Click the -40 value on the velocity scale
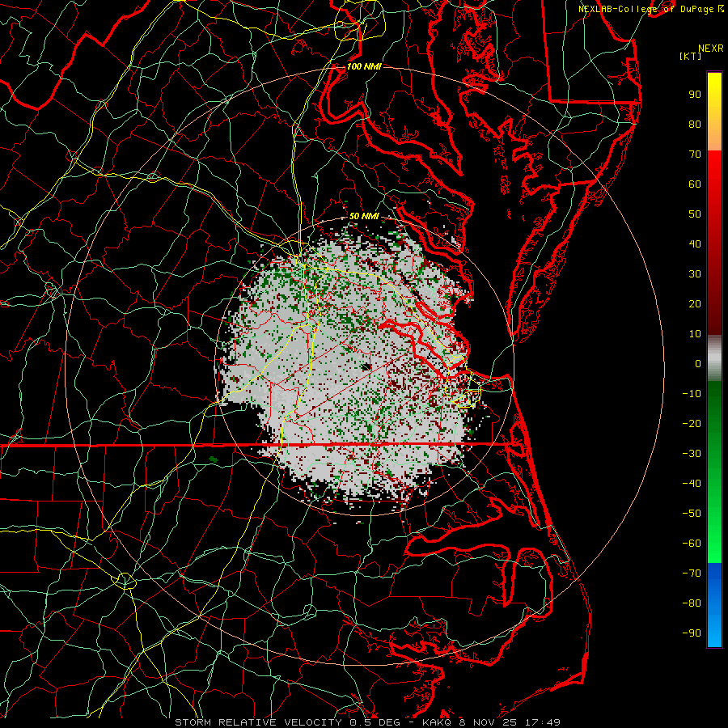This screenshot has width=728, height=728. coord(692,484)
